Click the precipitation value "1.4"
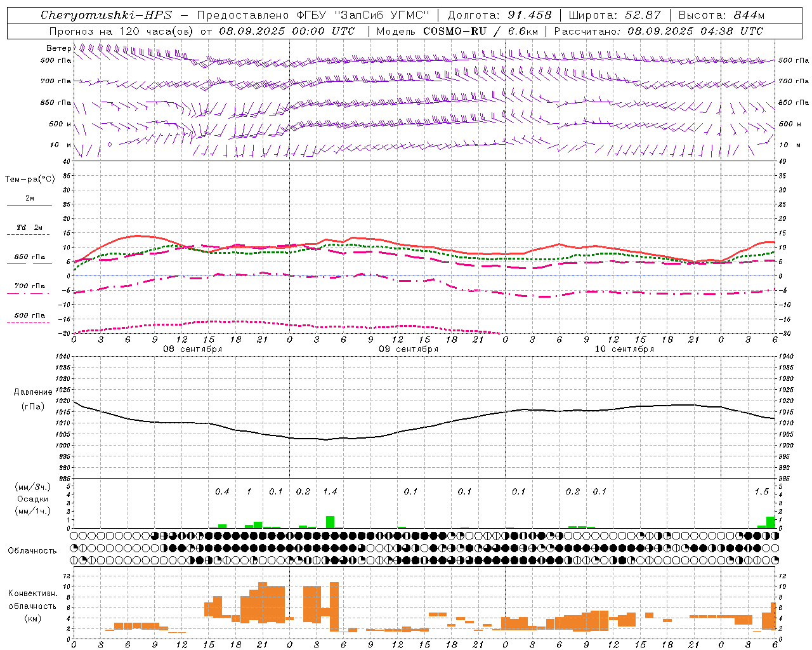This screenshot has width=812, height=650. (x=330, y=491)
